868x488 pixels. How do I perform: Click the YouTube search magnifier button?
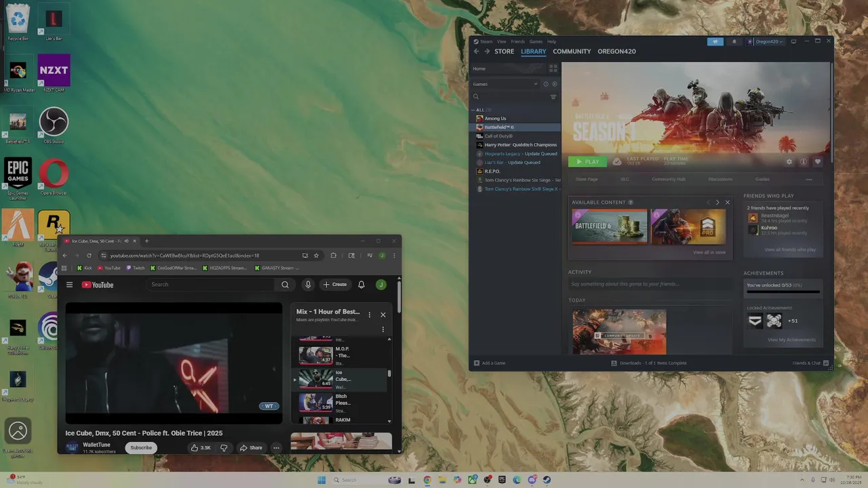(x=285, y=285)
